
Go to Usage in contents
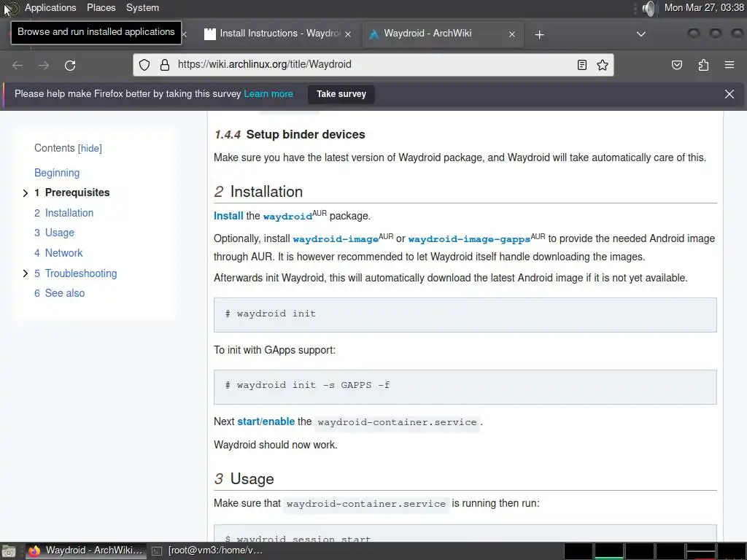[x=60, y=233]
